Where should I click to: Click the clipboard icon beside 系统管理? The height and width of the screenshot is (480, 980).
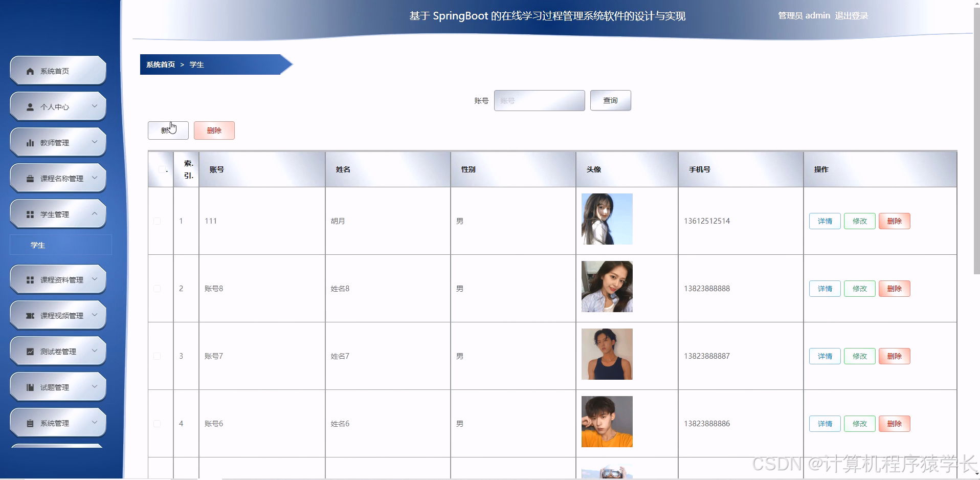[x=30, y=423]
